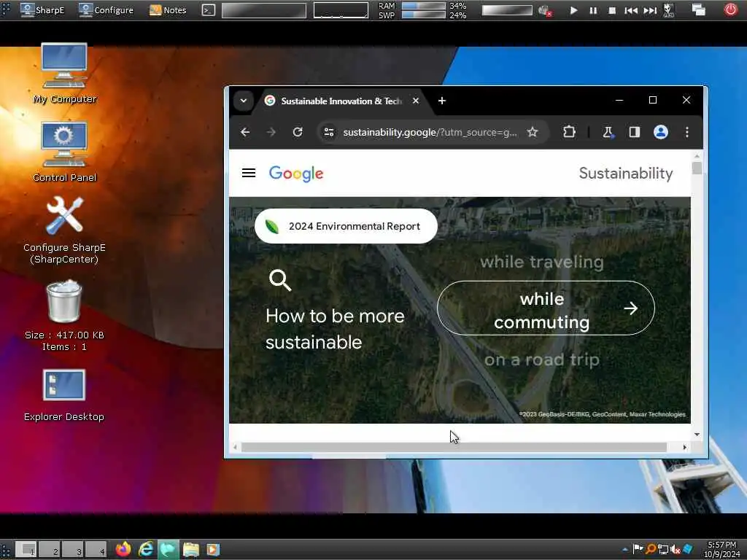Select 'on a road trip' option

[542, 359]
